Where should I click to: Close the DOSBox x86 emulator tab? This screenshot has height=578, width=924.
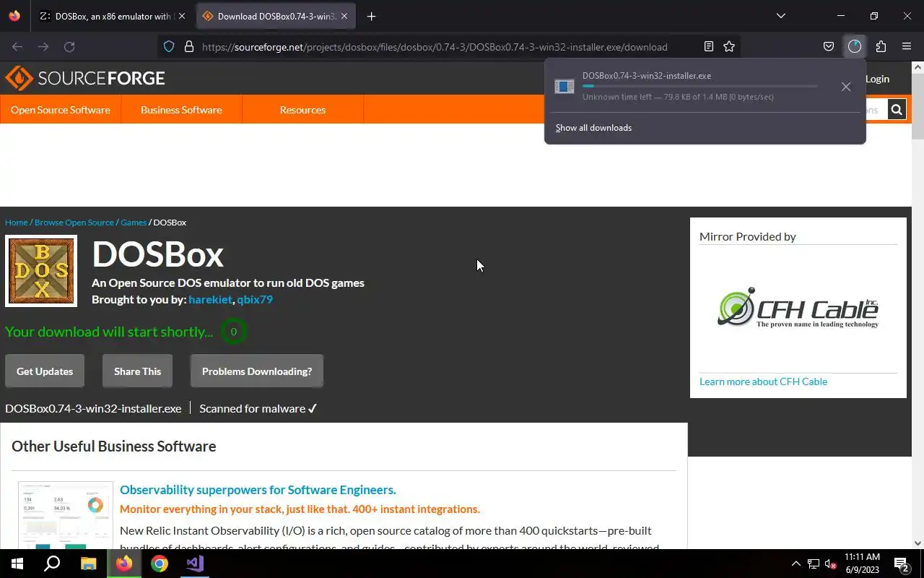click(181, 16)
